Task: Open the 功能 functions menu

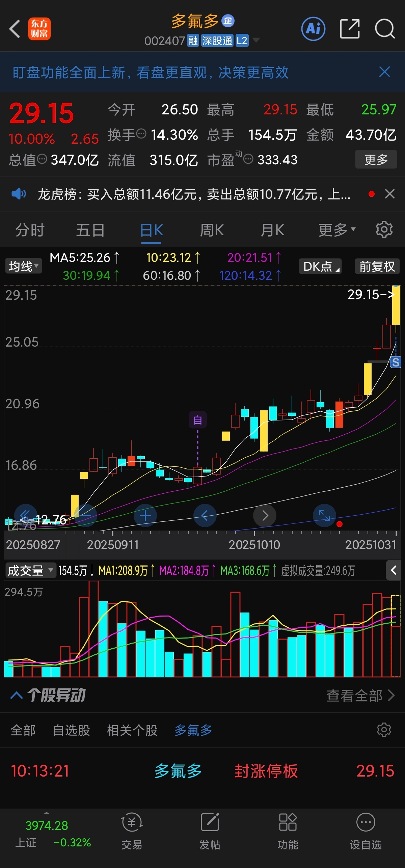Action: (288, 831)
